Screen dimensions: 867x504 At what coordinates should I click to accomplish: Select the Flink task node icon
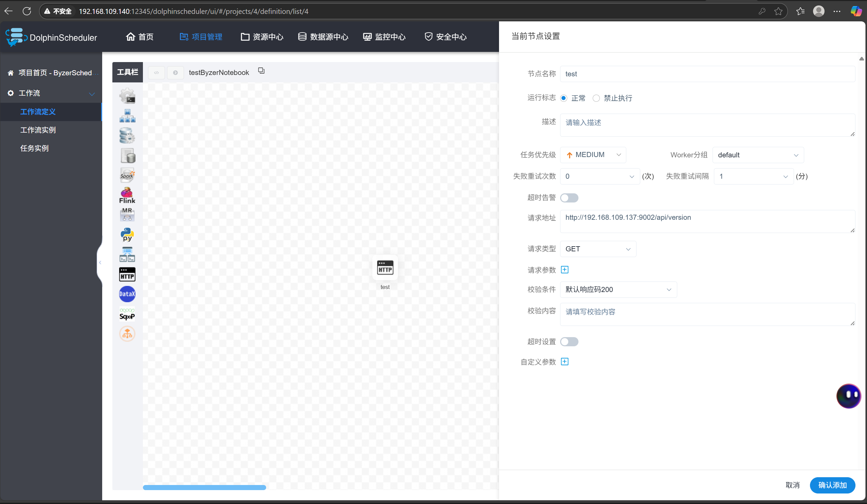coord(127,195)
